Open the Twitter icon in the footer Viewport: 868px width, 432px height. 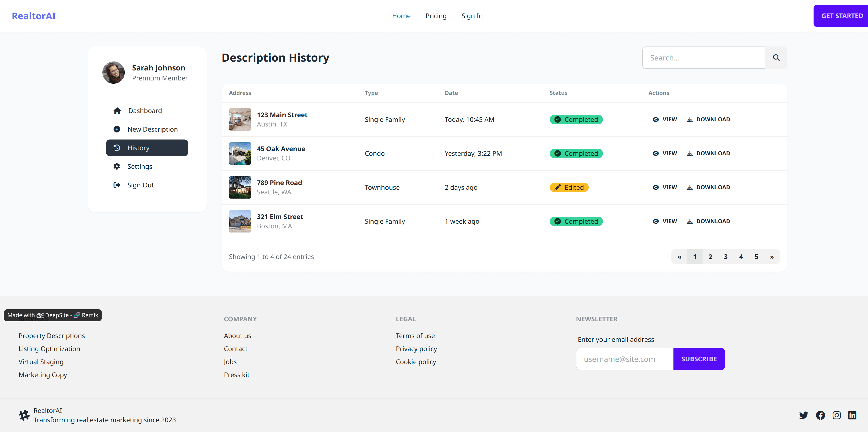click(804, 415)
